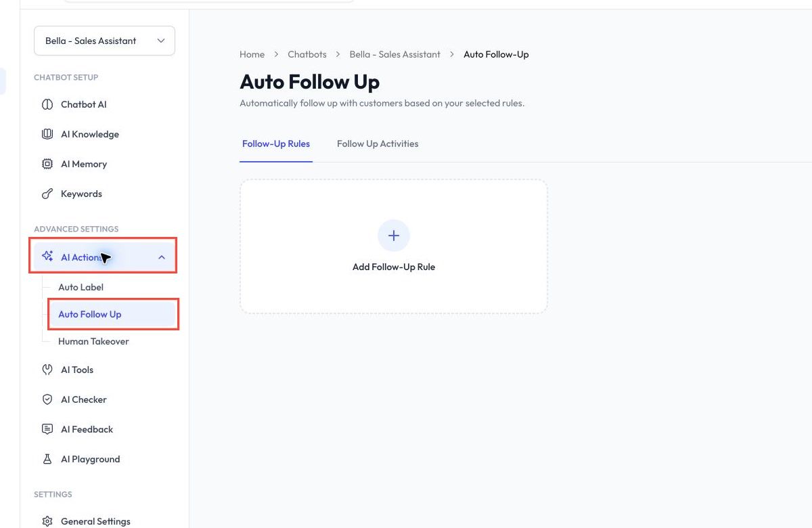This screenshot has height=528, width=812.
Task: Click the Add Follow-Up Rule label
Action: [x=394, y=267]
